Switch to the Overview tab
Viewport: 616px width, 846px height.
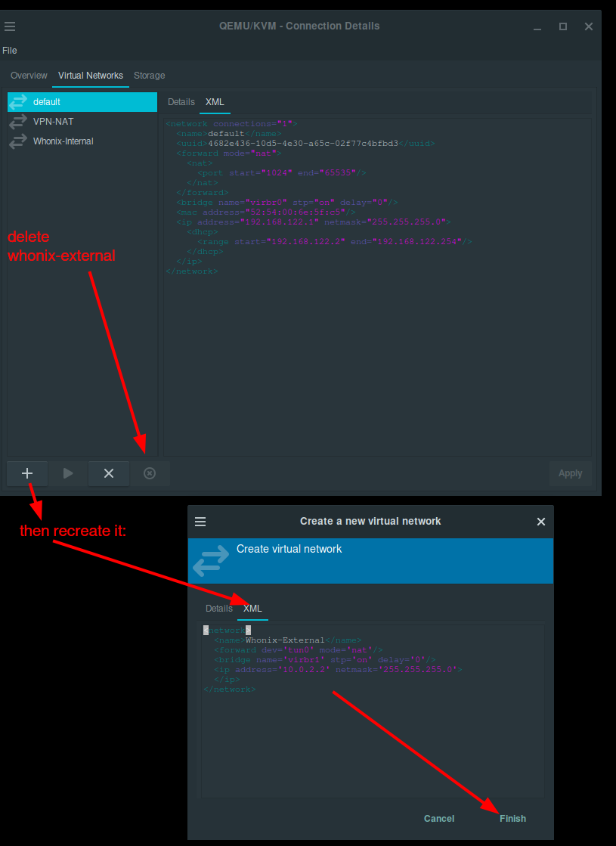click(x=29, y=76)
